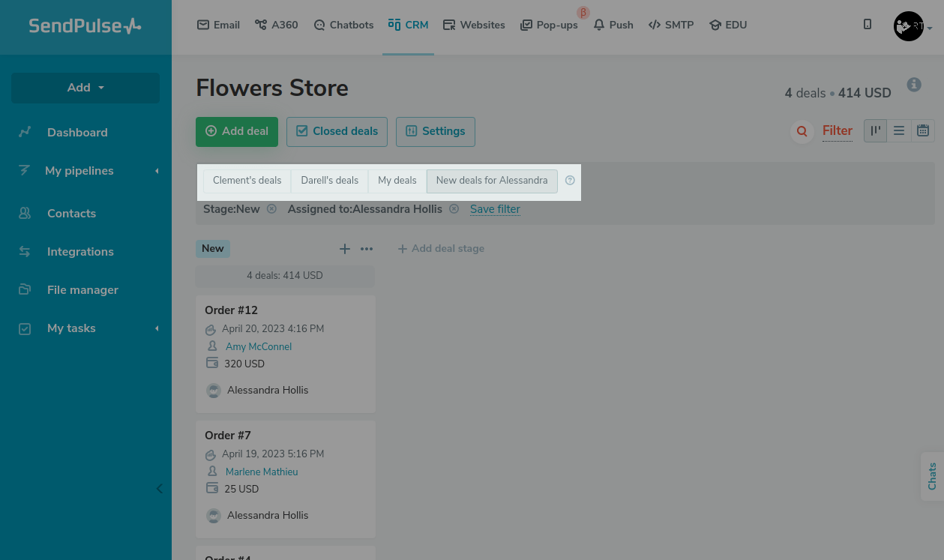Click the saved filters help icon
Viewport: 944px width, 560px height.
tap(570, 181)
